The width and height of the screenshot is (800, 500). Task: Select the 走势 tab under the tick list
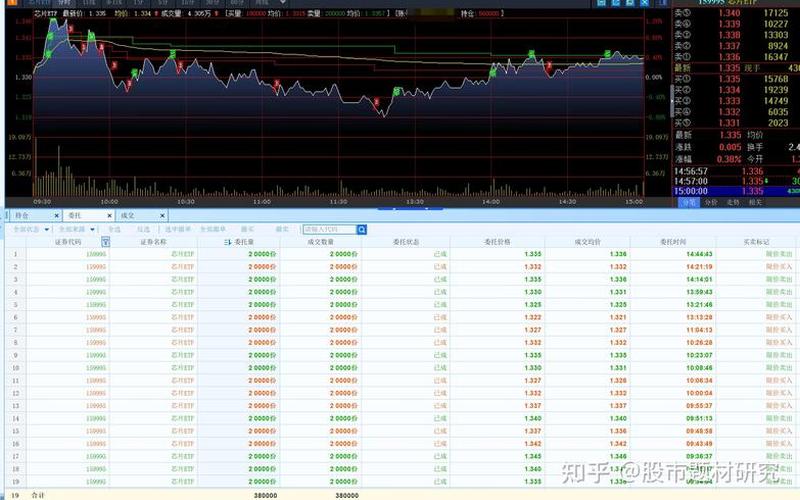point(733,203)
